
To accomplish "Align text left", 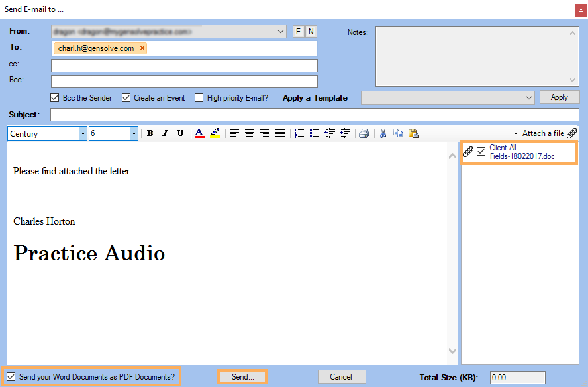I will pos(234,133).
